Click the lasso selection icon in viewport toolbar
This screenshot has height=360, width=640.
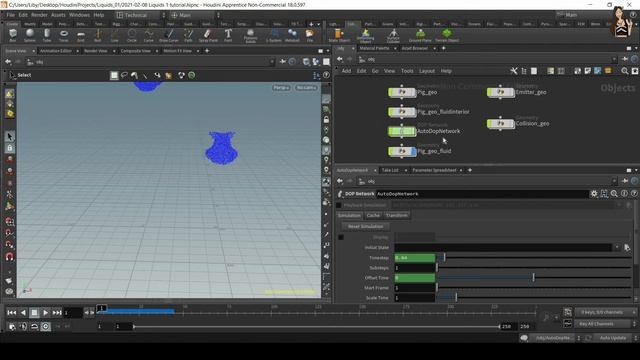[124, 76]
